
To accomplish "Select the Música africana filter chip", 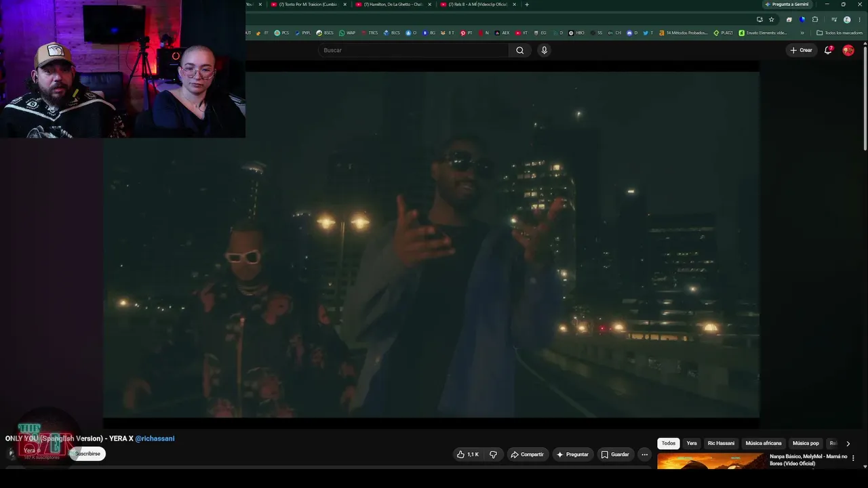I will pos(764,443).
